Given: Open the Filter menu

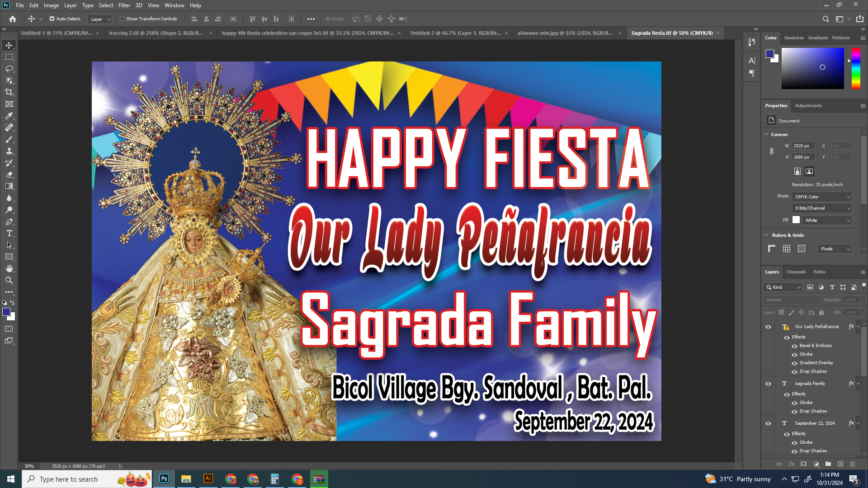Looking at the screenshot, I should point(124,5).
